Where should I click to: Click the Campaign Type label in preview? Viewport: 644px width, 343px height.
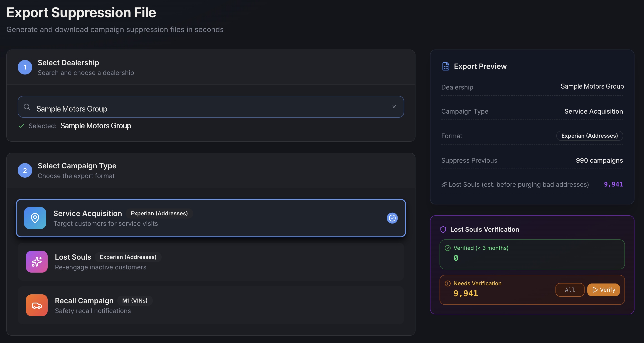pyautogui.click(x=465, y=111)
